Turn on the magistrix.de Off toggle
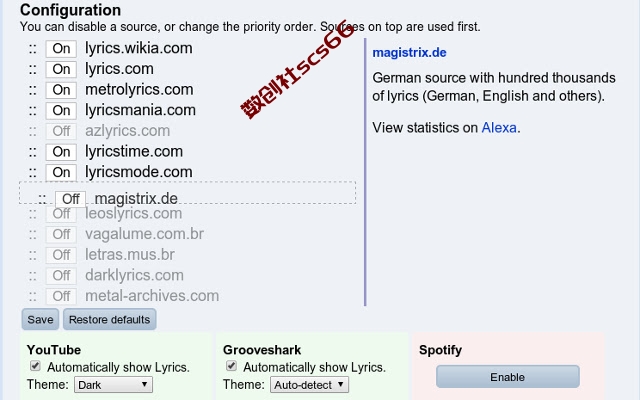The image size is (640, 400). pos(71,199)
